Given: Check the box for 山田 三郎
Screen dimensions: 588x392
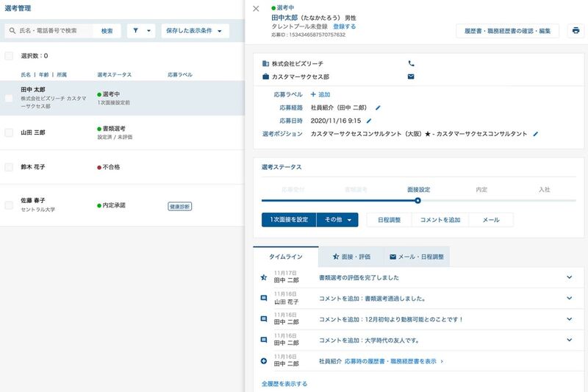Looking at the screenshot, I should click(9, 132).
